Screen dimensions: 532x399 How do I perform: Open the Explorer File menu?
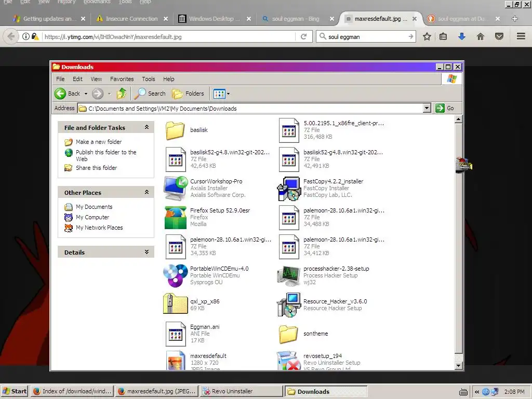(x=60, y=79)
